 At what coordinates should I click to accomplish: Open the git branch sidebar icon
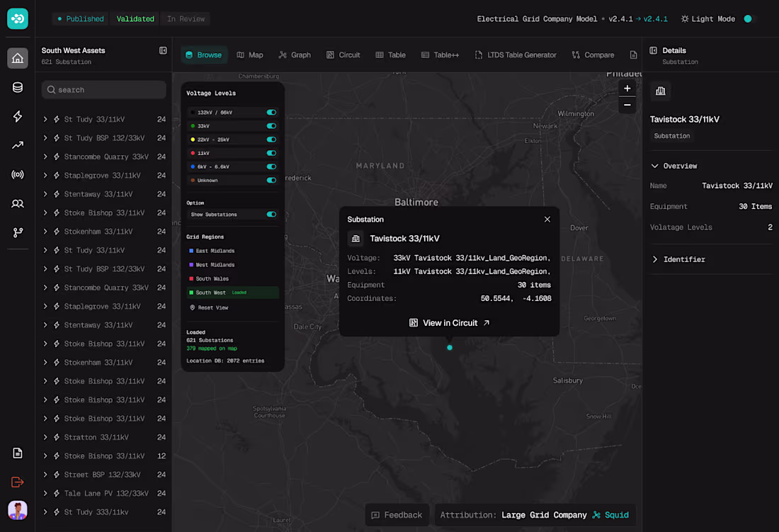(18, 232)
